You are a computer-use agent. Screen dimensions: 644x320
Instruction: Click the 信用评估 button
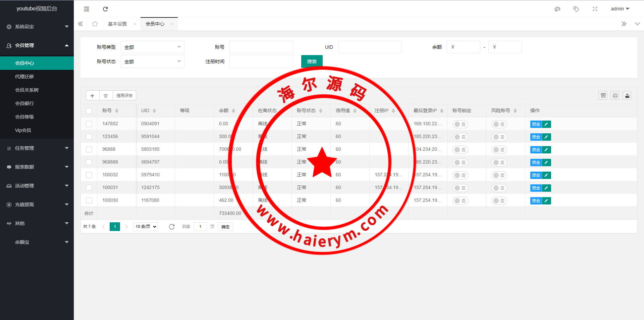(124, 96)
